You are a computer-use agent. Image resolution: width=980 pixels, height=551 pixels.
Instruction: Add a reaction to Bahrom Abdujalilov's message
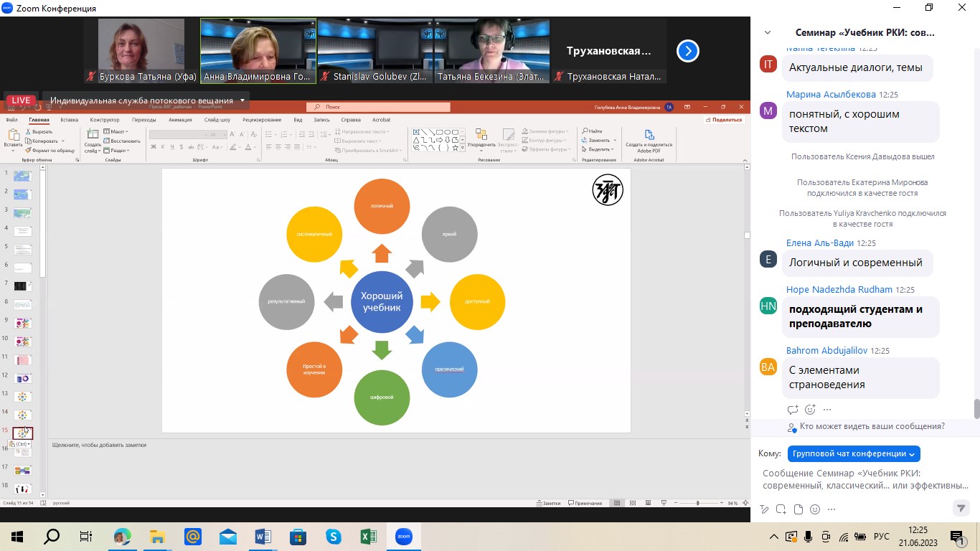pyautogui.click(x=810, y=410)
